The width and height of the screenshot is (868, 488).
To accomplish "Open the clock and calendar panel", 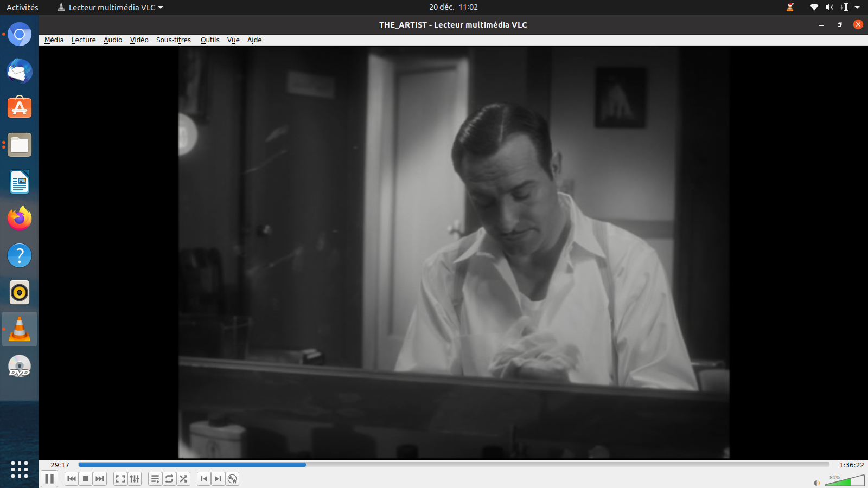I will (x=453, y=7).
